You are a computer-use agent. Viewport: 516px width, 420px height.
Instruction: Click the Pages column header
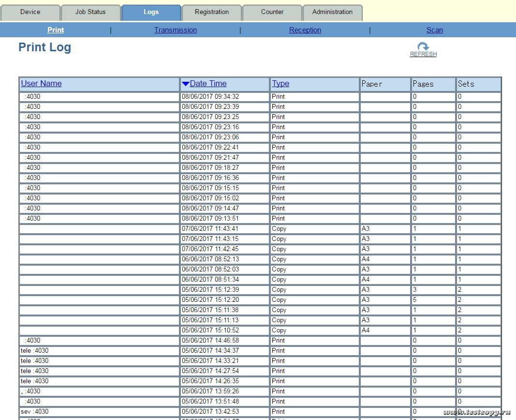click(423, 84)
